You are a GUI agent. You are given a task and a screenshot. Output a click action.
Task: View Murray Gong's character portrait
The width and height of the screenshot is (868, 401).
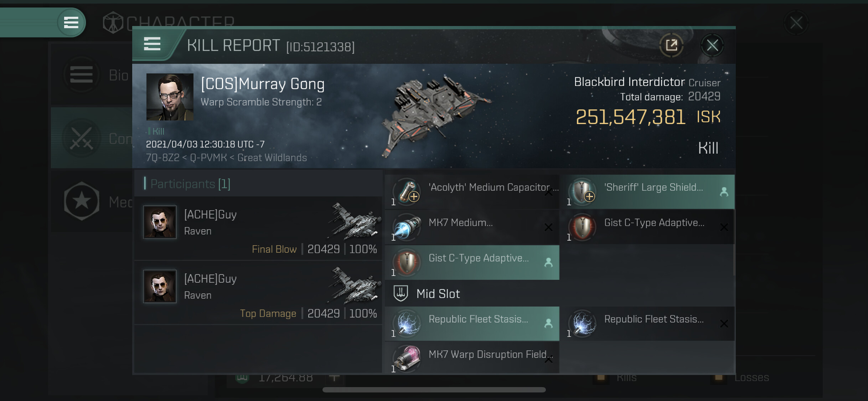[170, 97]
